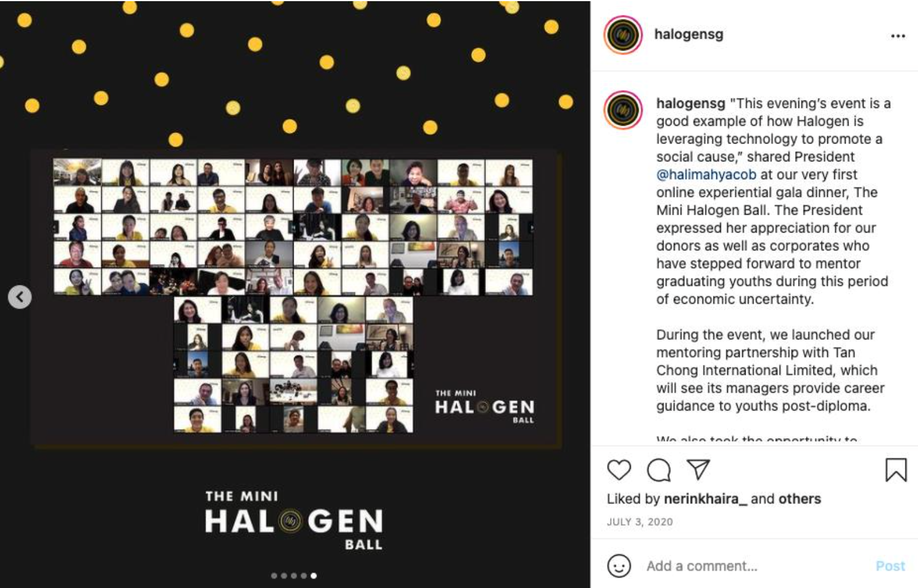Open halogensg profile picture in the header
Image resolution: width=918 pixels, height=588 pixels.
623,35
